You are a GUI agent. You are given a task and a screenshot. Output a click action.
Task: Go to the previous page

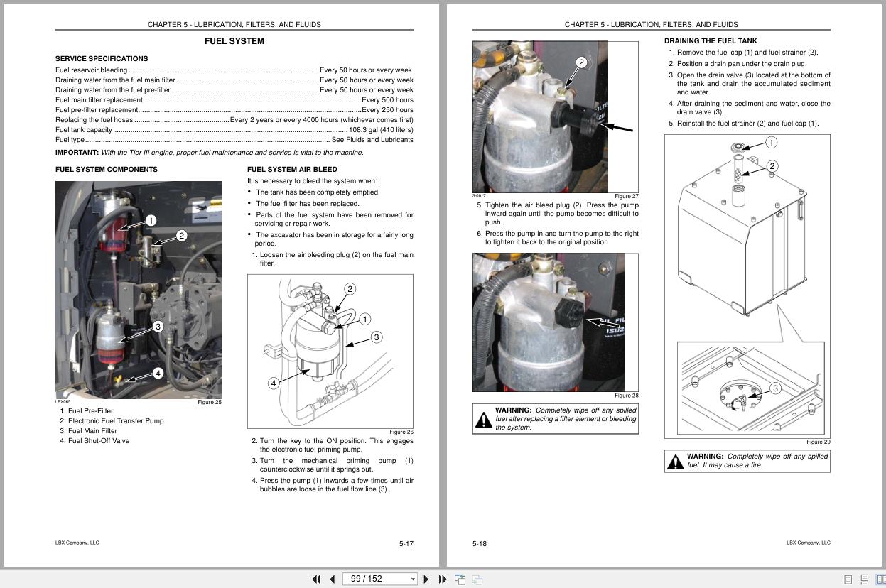[x=332, y=579]
